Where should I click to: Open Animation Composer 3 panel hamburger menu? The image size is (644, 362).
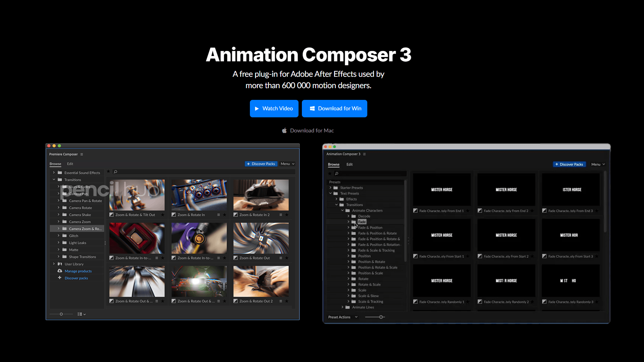364,154
